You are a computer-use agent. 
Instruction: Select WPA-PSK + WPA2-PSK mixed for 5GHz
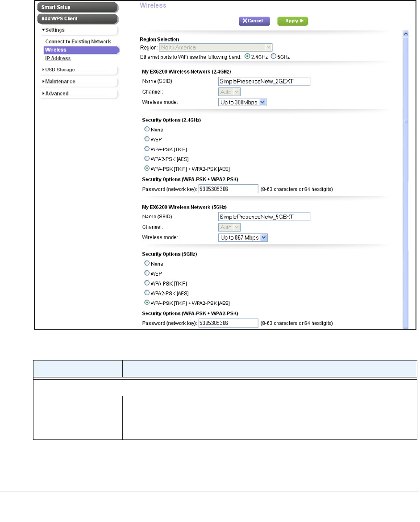(x=147, y=302)
